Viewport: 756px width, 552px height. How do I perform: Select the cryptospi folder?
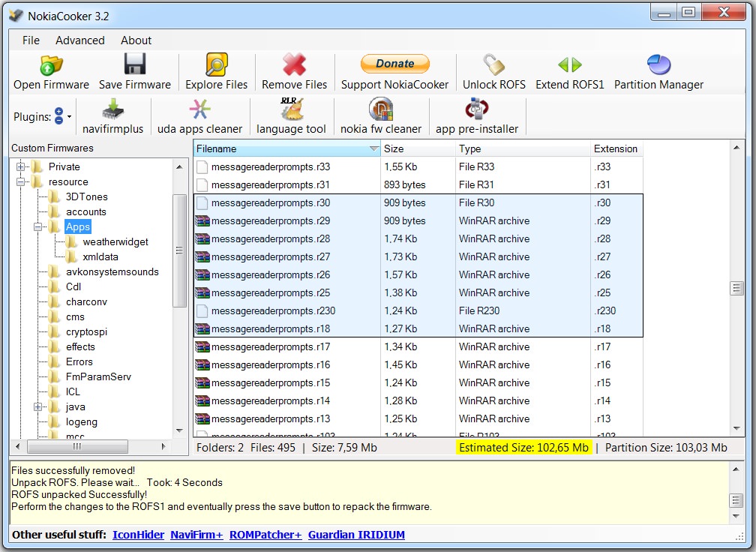(x=86, y=331)
